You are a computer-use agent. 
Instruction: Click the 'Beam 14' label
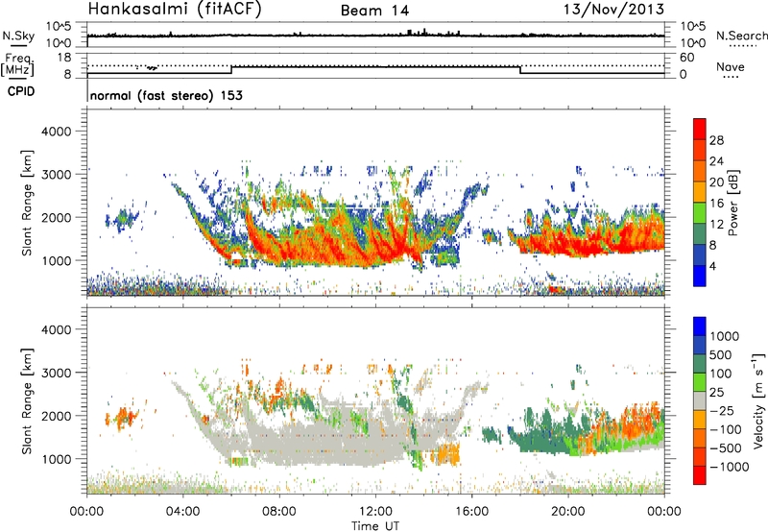point(374,11)
